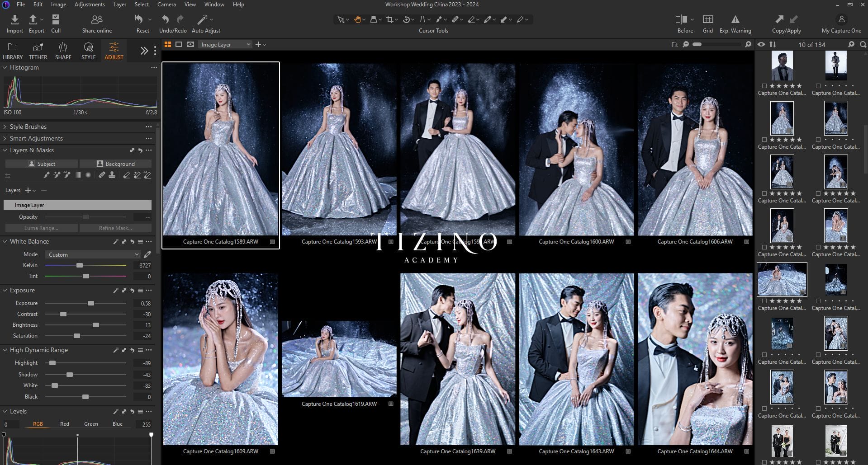Zoom in on the viewer with magnifier plus

(x=748, y=44)
